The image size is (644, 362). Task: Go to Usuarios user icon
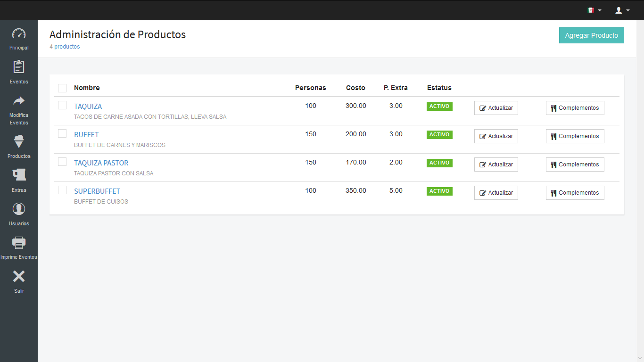tap(19, 209)
